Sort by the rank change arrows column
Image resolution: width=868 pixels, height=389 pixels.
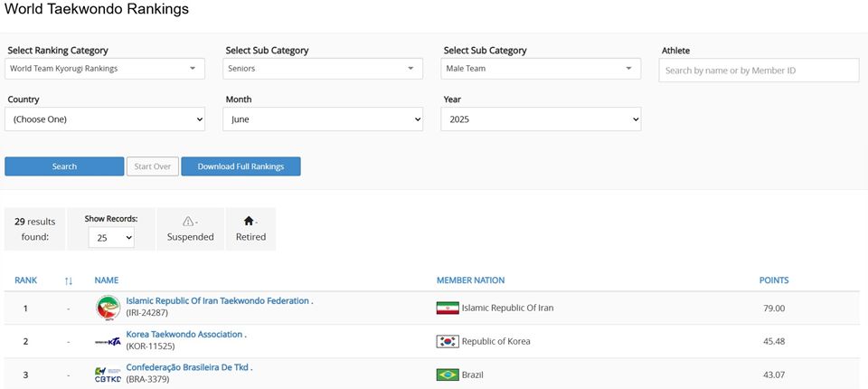tap(69, 281)
